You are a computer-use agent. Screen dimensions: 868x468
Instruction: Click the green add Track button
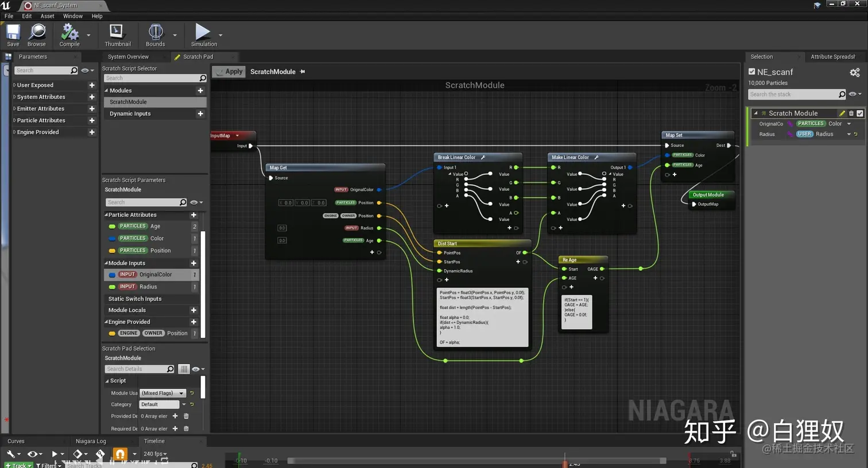17,465
